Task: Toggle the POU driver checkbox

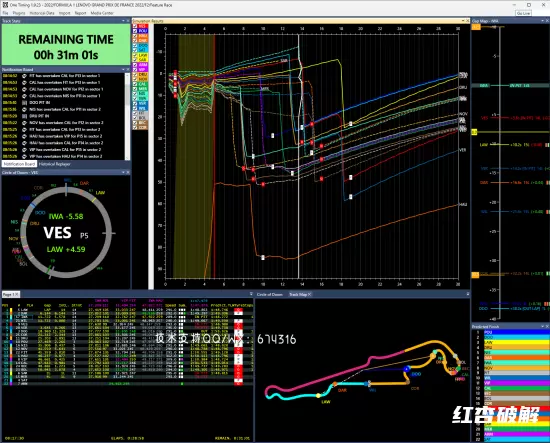Action: [x=135, y=31]
